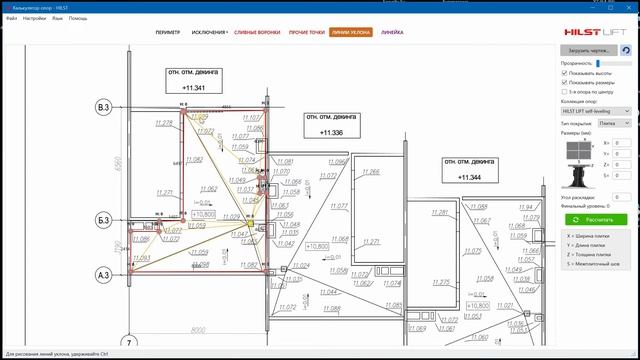640x360 pixels.
Task: Click the Угол раскладки input field
Action: [622, 197]
